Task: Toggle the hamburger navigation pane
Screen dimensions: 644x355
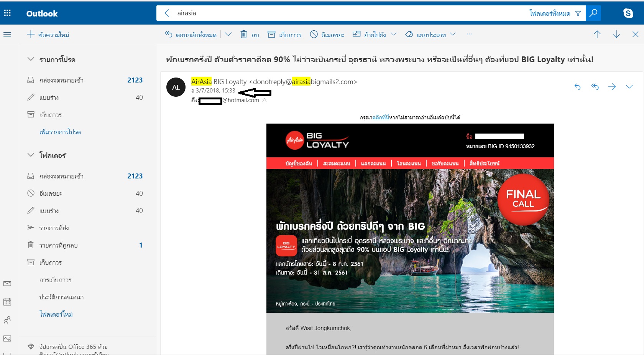Action: (x=7, y=35)
